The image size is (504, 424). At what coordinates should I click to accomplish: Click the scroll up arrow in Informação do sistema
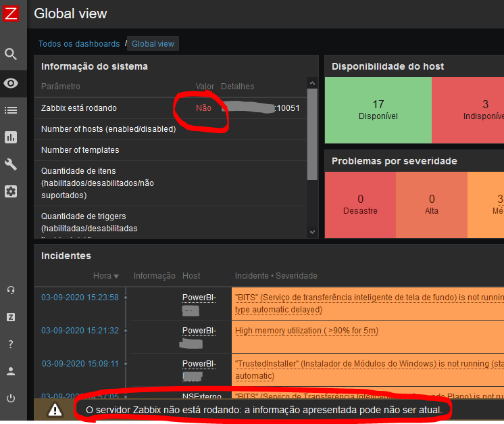(x=312, y=83)
